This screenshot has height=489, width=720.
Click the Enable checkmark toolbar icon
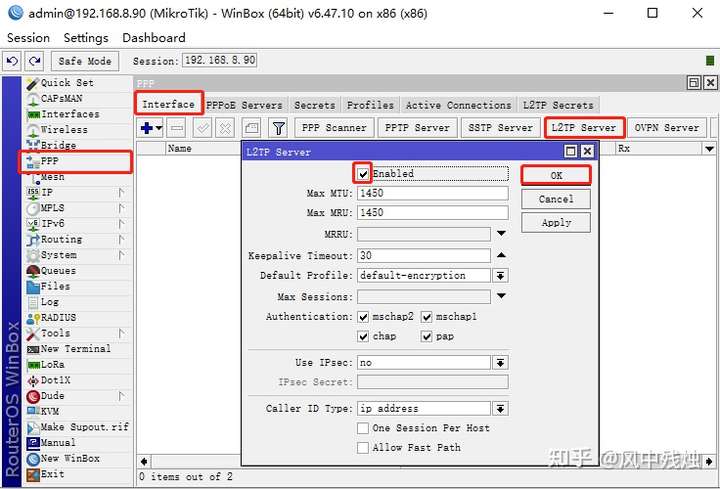click(x=202, y=128)
